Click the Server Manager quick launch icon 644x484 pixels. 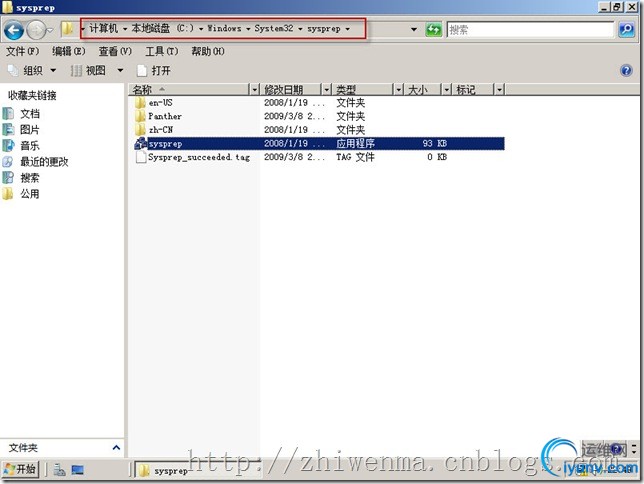pyautogui.click(x=59, y=470)
